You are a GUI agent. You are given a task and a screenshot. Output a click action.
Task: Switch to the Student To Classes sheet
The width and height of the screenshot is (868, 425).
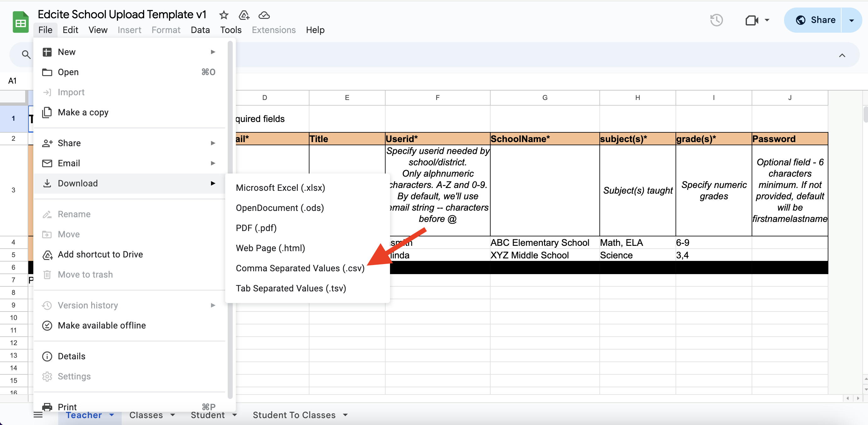click(x=294, y=415)
